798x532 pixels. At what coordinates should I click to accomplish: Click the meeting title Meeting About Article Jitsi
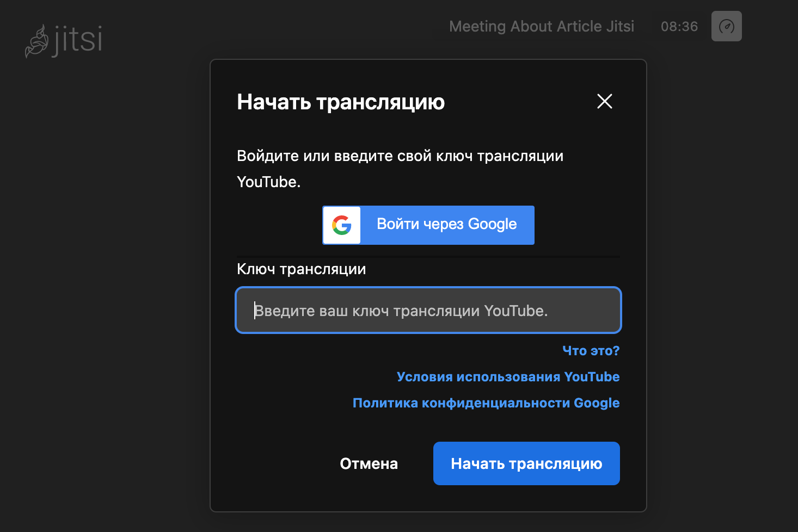pyautogui.click(x=541, y=26)
